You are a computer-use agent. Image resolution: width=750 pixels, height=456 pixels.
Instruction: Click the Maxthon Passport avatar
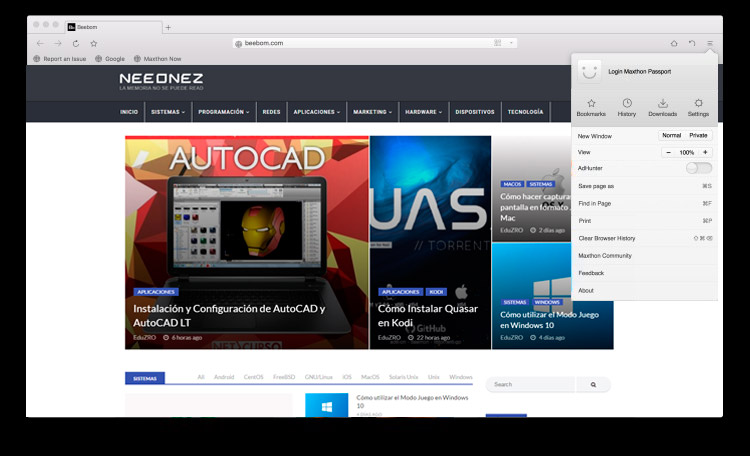pos(589,72)
